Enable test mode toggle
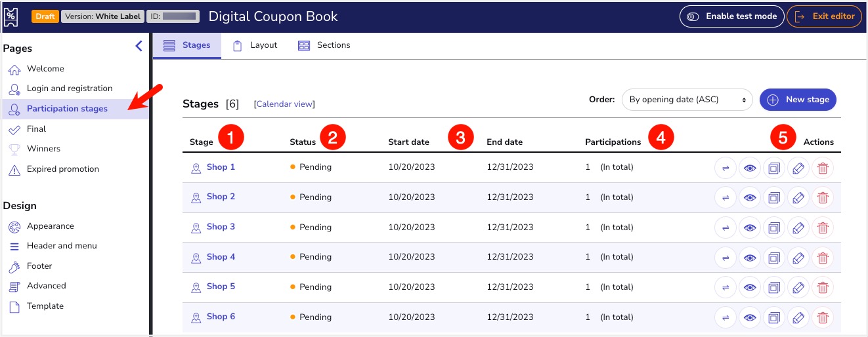The image size is (868, 337). point(731,16)
